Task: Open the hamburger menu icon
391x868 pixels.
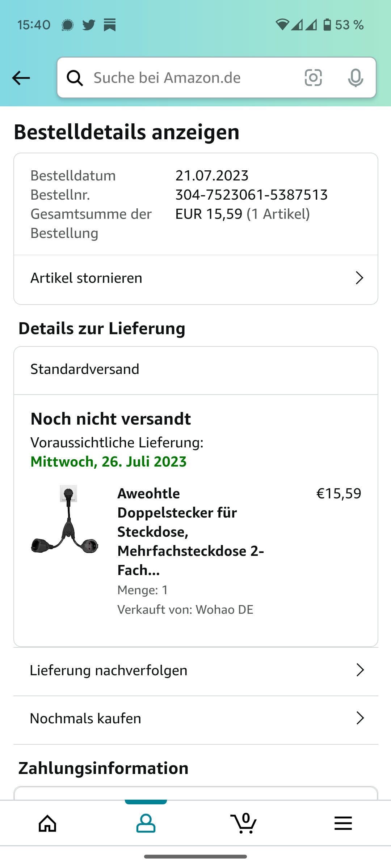Action: [x=343, y=824]
